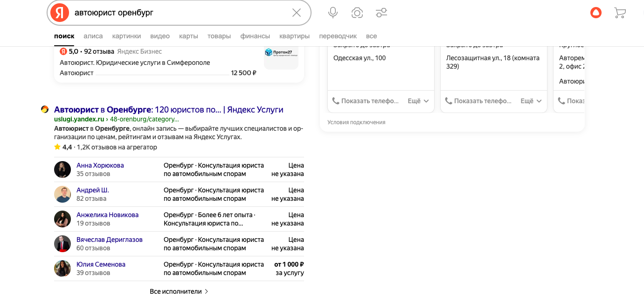The height and width of the screenshot is (304, 644).
Task: Open image search camera icon
Action: [x=357, y=13]
